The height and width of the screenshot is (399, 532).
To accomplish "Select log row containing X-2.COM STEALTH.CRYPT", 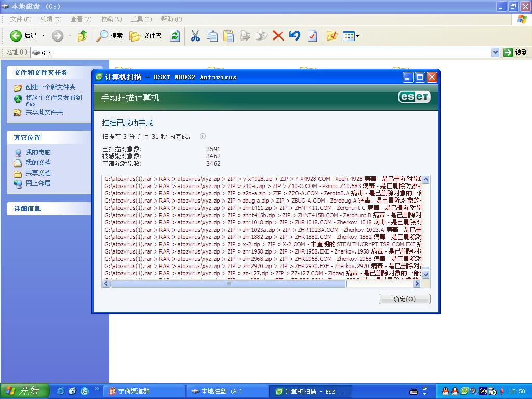I will 262,244.
